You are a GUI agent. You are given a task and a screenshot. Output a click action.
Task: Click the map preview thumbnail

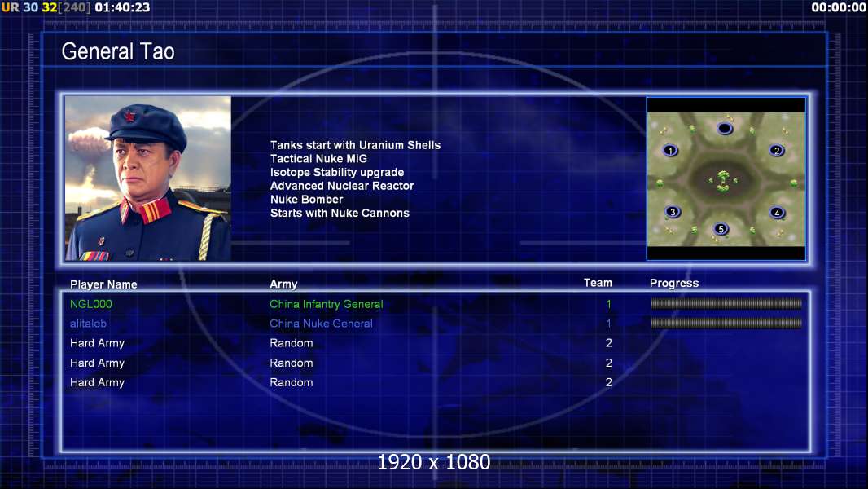pos(726,178)
